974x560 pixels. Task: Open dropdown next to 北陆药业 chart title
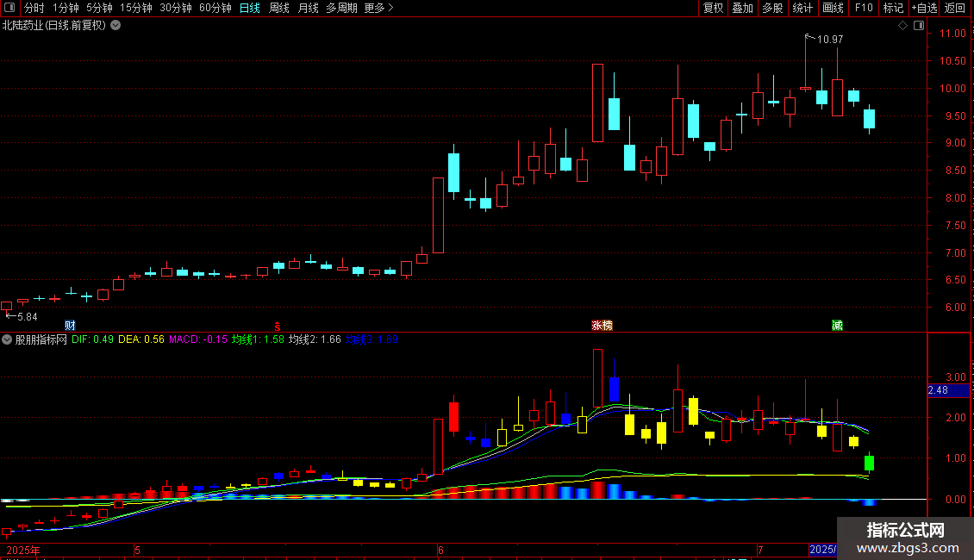tap(116, 26)
